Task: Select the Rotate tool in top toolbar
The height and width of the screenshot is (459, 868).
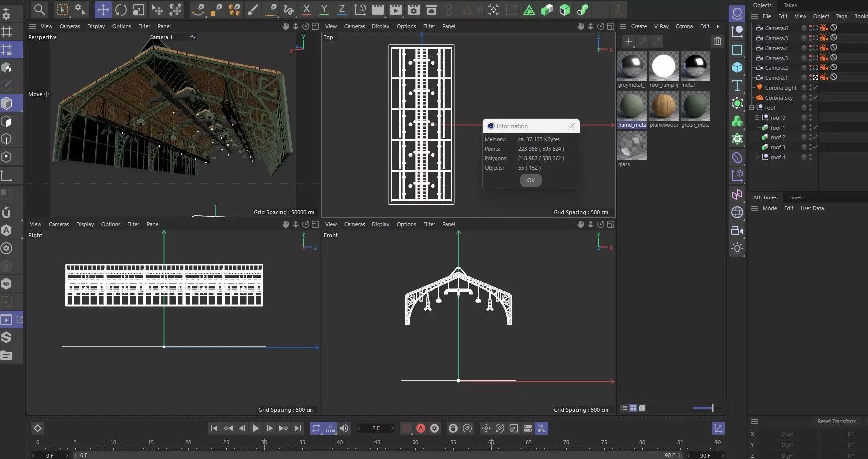Action: point(121,10)
